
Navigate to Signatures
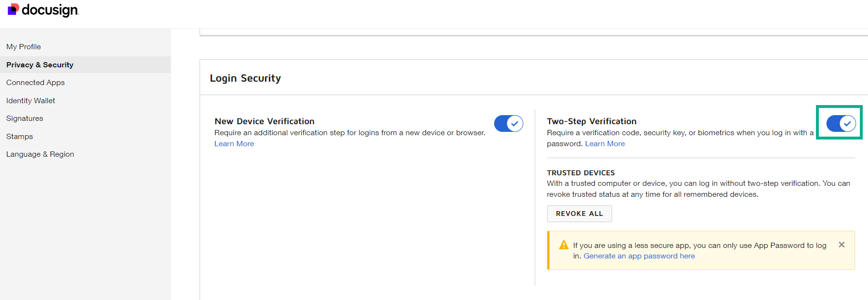click(24, 118)
